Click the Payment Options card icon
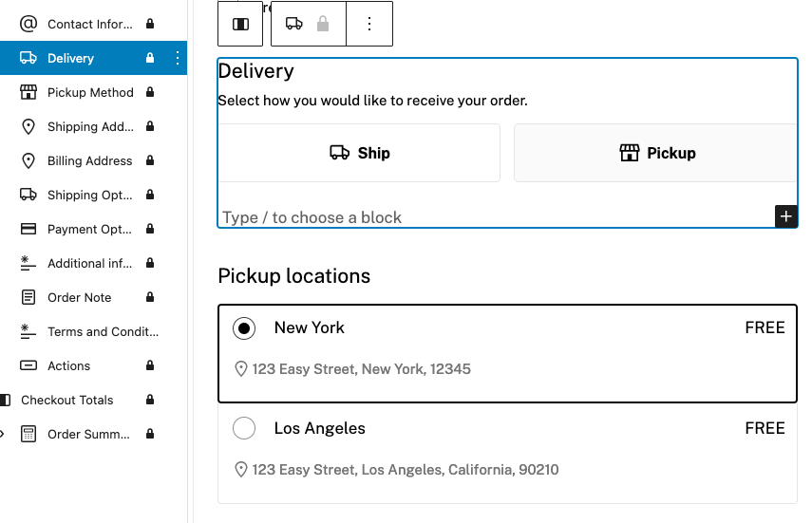The height and width of the screenshot is (523, 812). tap(28, 229)
